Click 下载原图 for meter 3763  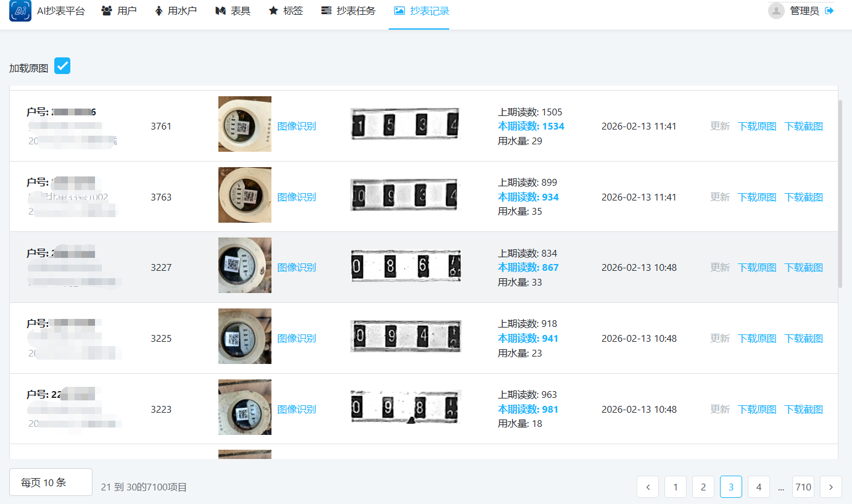tap(757, 197)
